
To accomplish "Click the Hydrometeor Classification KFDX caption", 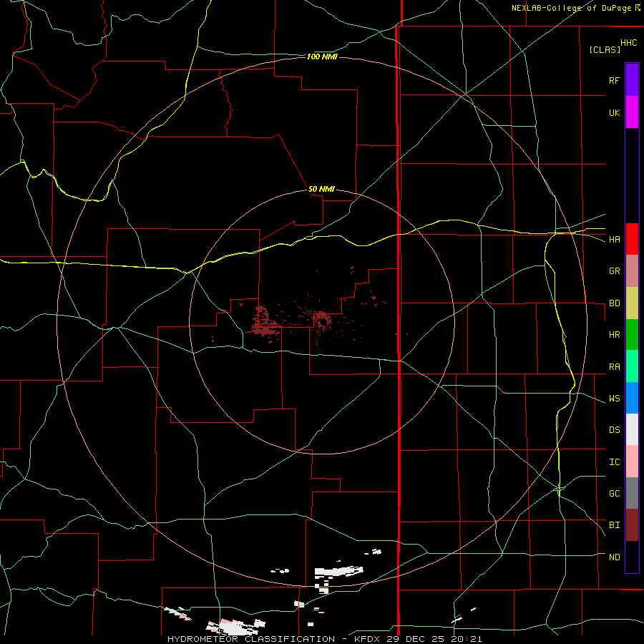I will (324, 639).
